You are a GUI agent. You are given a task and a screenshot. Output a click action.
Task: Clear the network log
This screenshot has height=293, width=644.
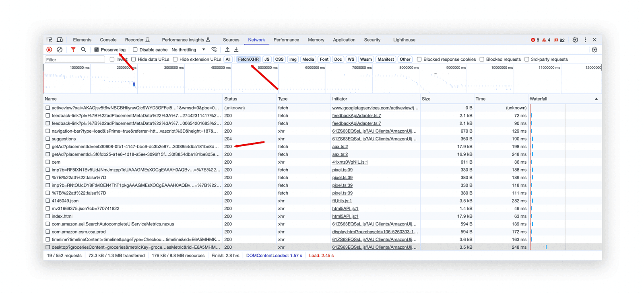click(60, 50)
